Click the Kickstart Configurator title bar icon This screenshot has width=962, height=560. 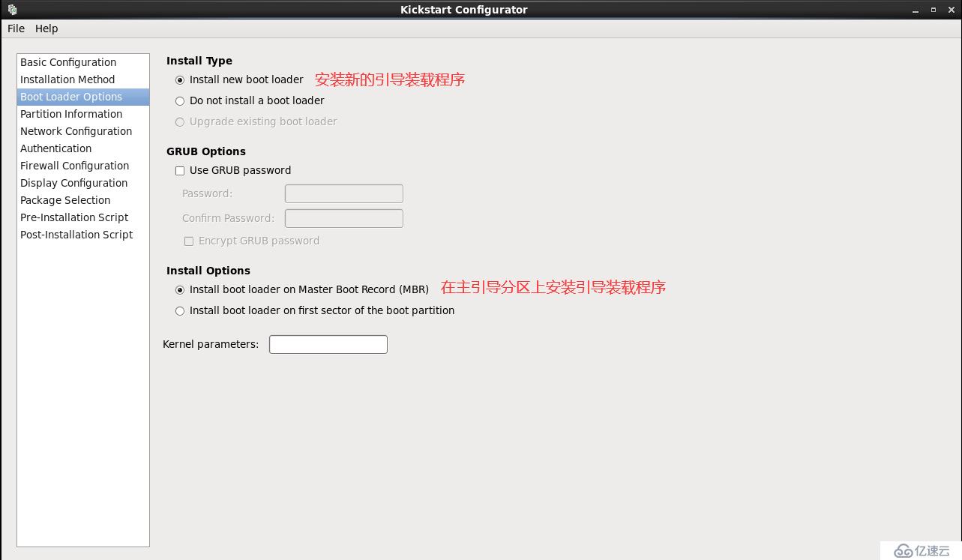(x=12, y=10)
